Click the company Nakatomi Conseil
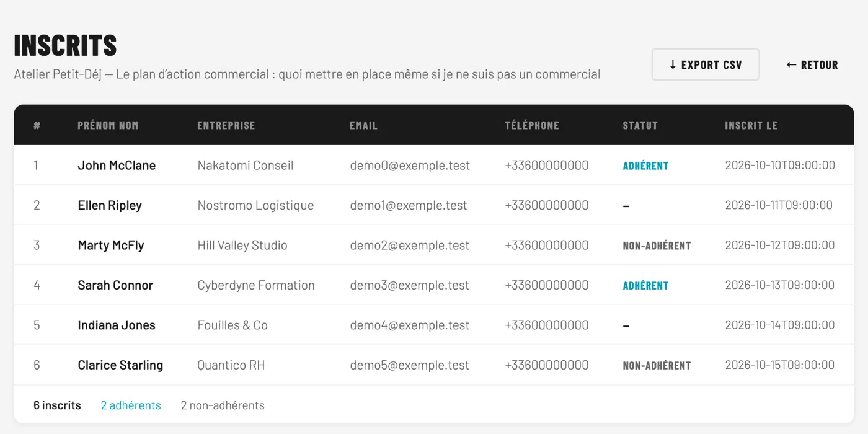The height and width of the screenshot is (434, 868). coord(246,166)
